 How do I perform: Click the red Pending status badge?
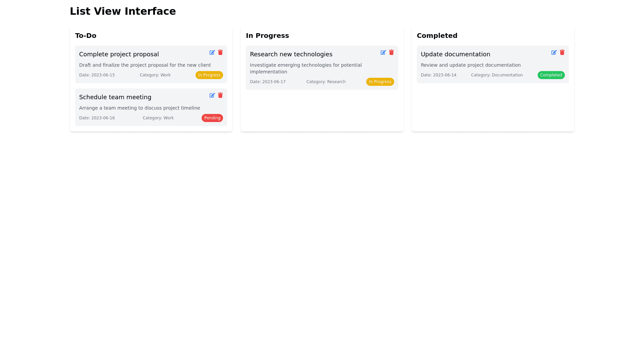point(212,118)
